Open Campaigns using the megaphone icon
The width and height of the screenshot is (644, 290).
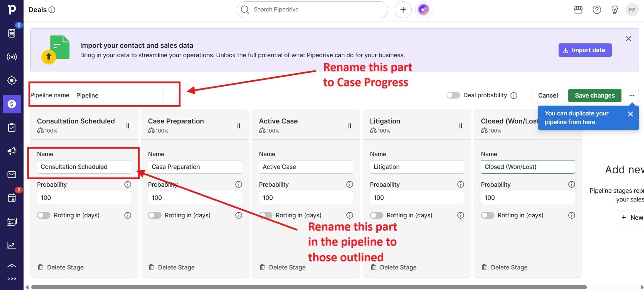tap(12, 151)
